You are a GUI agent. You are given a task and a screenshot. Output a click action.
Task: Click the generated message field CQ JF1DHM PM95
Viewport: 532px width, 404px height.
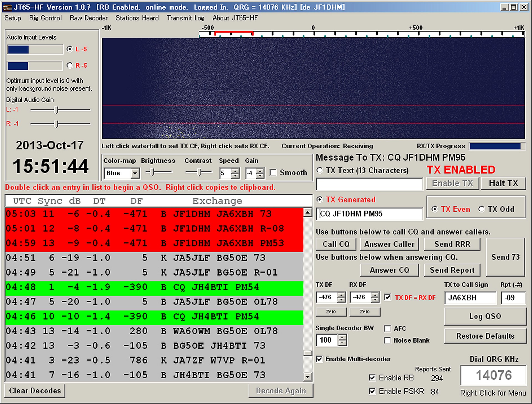(369, 214)
